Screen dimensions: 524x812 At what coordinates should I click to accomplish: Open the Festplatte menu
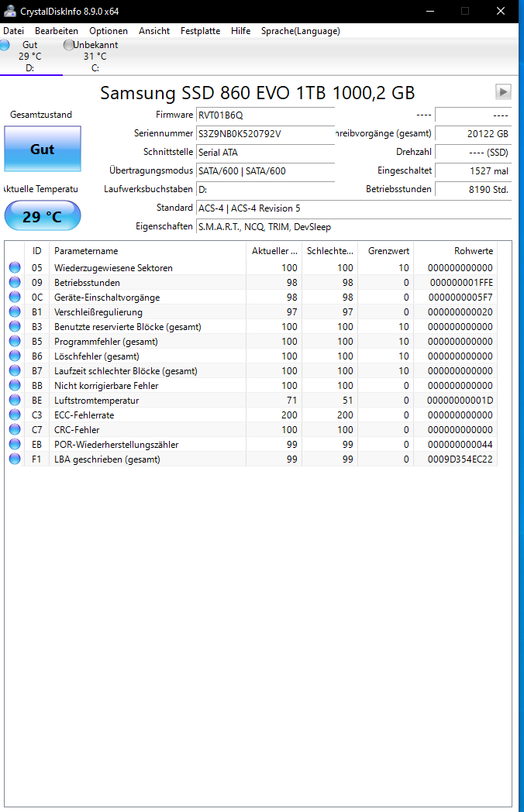coord(200,31)
